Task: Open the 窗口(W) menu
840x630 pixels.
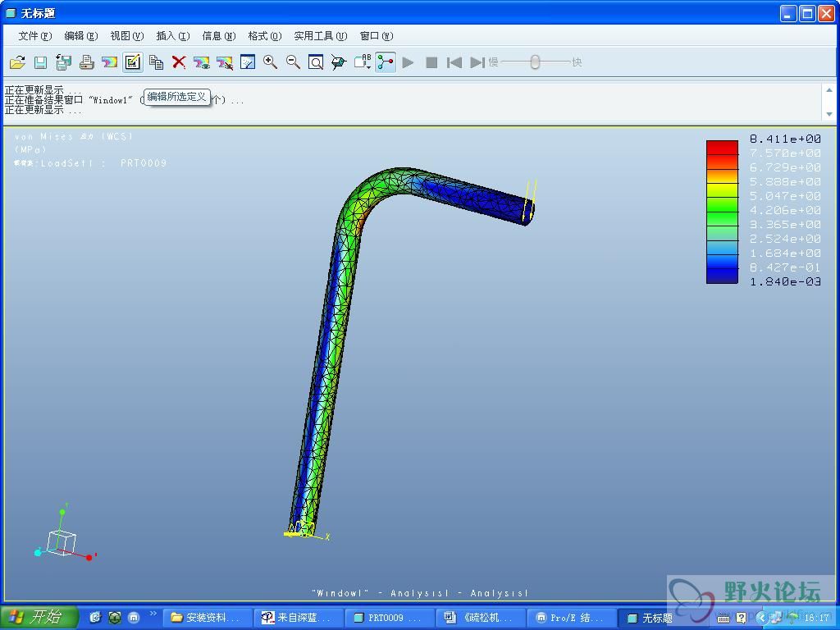Action: (x=376, y=36)
